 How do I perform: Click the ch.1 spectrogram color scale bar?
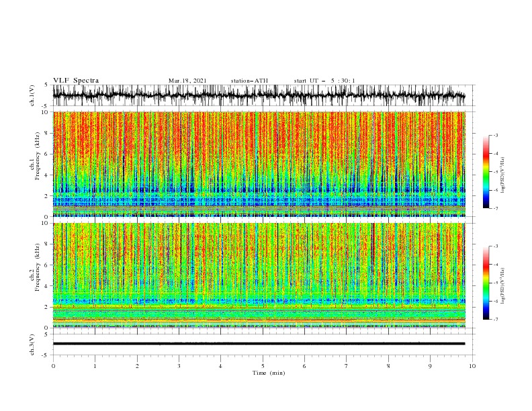pyautogui.click(x=486, y=171)
